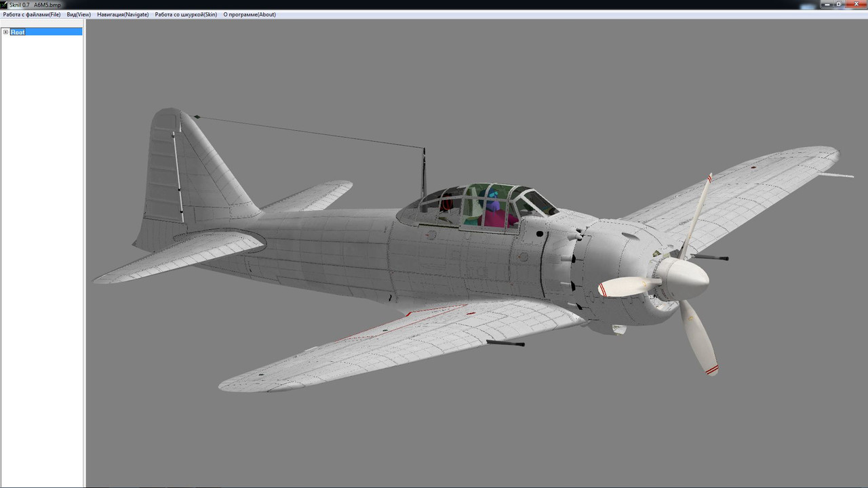Expand the Root node in the tree
Screen dimensions: 868x488
[x=5, y=32]
